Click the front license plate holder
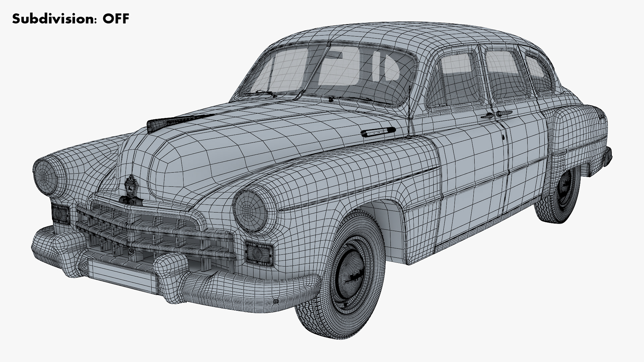Viewport: 644px width, 362px height. click(121, 275)
